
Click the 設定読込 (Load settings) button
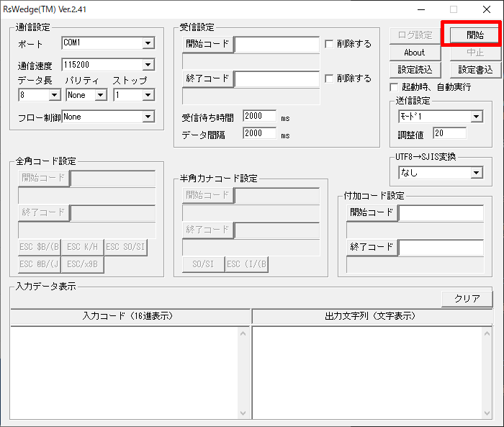(415, 70)
